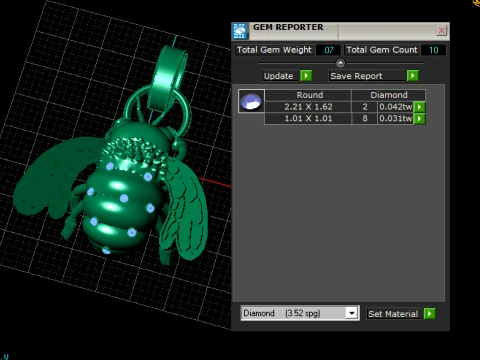Select the round diamond gem thumbnail
480x360 pixels.
(x=251, y=101)
